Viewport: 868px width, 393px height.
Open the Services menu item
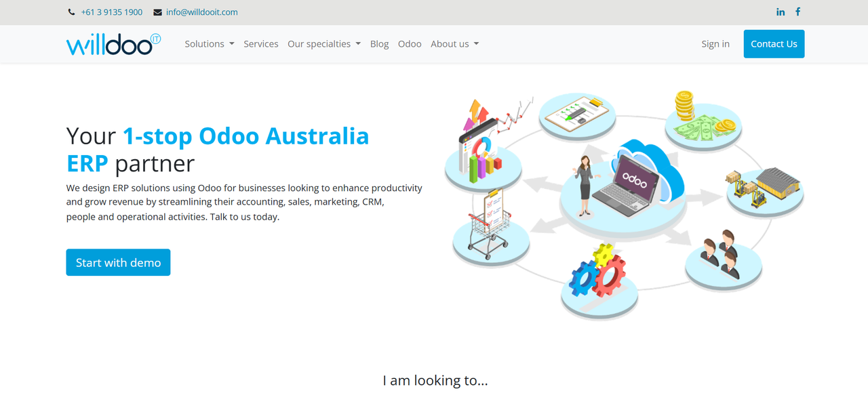pyautogui.click(x=261, y=44)
